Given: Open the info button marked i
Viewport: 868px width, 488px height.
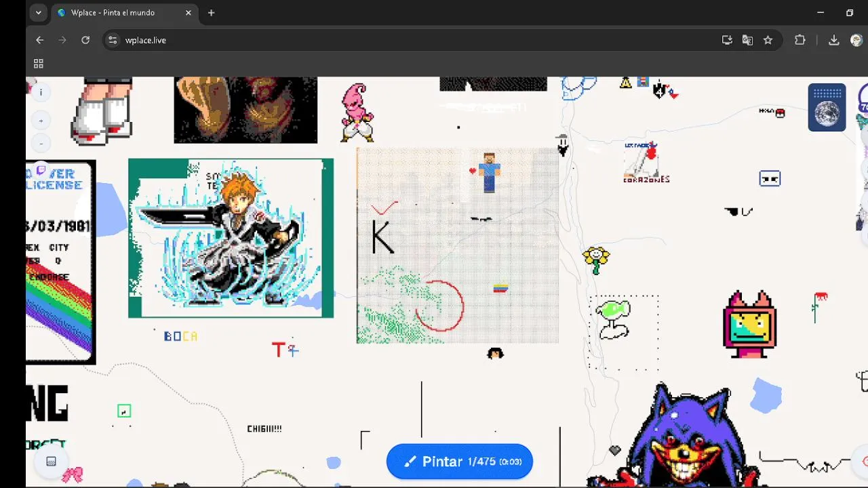Looking at the screenshot, I should pyautogui.click(x=41, y=92).
